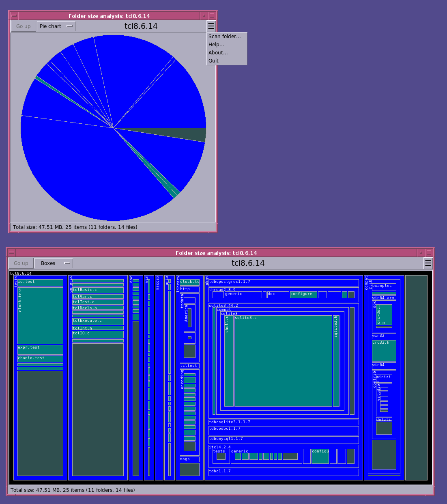Click the hamburger icon in pie chart window

click(x=211, y=26)
